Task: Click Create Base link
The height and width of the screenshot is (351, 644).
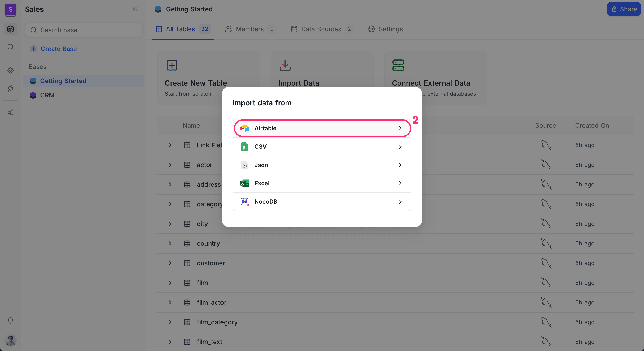Action: [59, 49]
